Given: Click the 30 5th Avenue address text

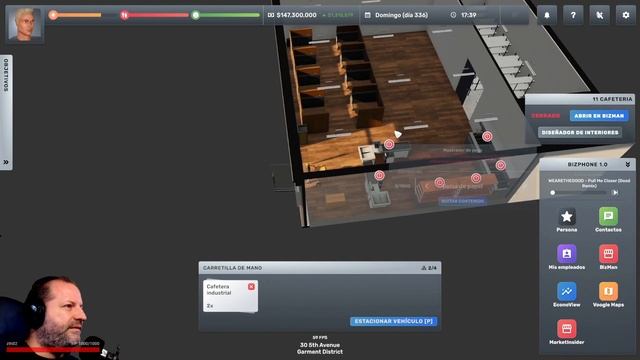Looking at the screenshot, I should (x=320, y=345).
